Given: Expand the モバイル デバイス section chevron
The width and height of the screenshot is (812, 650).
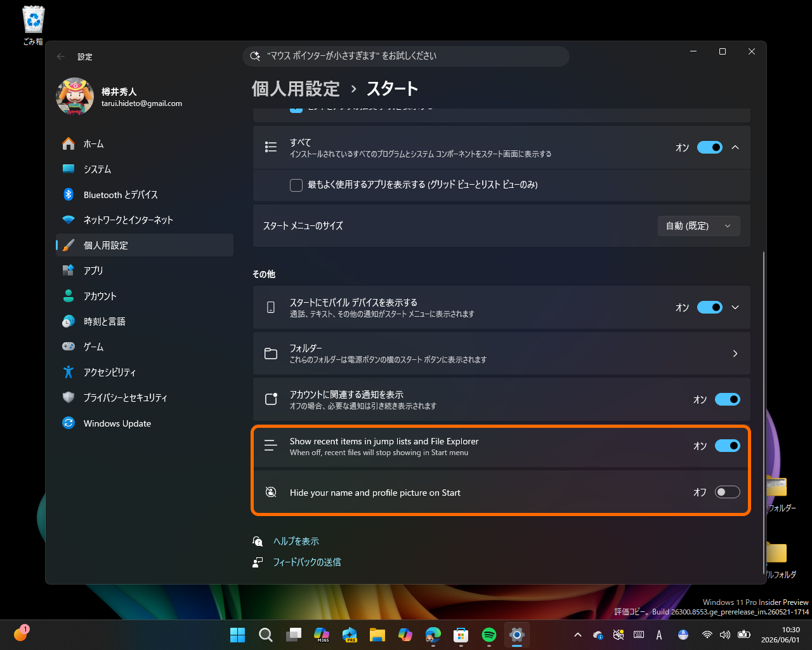Looking at the screenshot, I should (x=735, y=307).
